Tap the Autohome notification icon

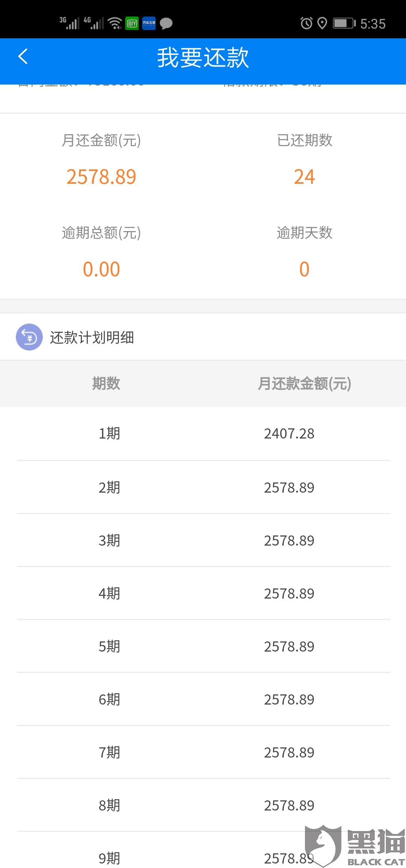click(149, 23)
